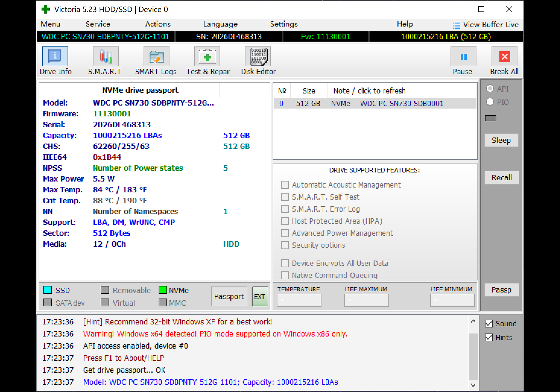Click the log scrollbar down arrow
This screenshot has height=392, width=560.
point(473,385)
